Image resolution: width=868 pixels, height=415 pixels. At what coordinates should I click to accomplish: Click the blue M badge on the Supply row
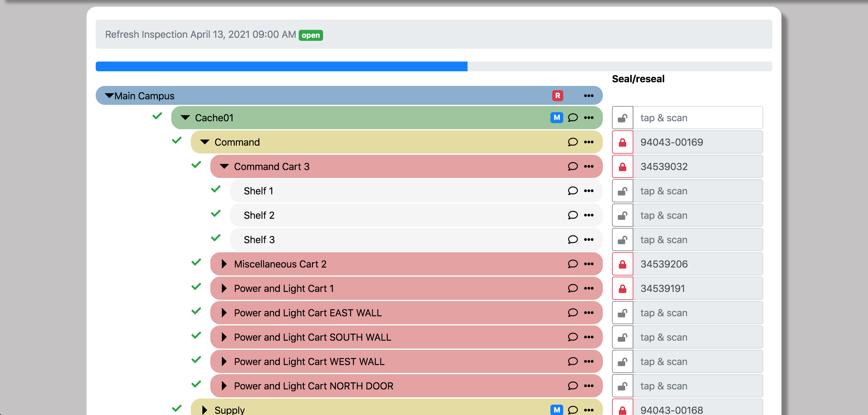coord(557,410)
